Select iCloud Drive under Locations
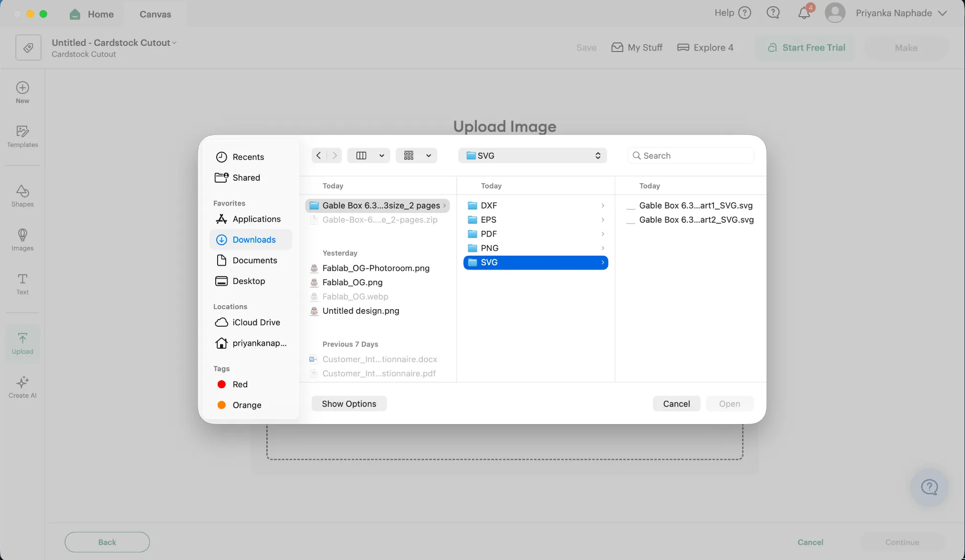The height and width of the screenshot is (560, 965). click(x=251, y=322)
